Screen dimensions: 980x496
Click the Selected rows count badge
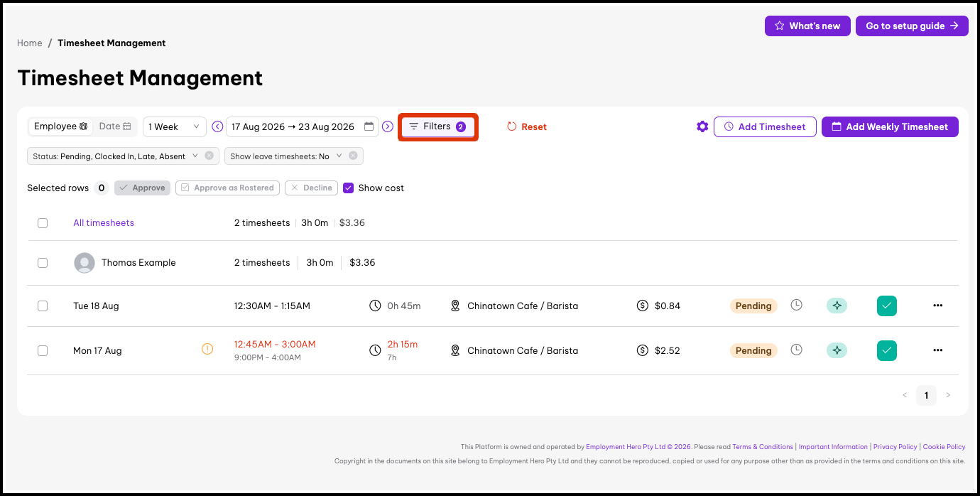pos(102,188)
